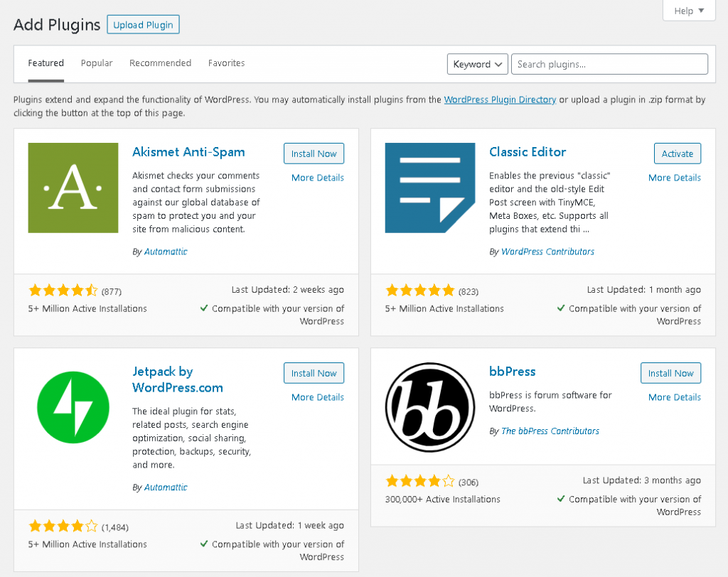Viewport: 728px width, 577px height.
Task: Click the Akismet Anti-Spam plugin icon
Action: pyautogui.click(x=73, y=188)
